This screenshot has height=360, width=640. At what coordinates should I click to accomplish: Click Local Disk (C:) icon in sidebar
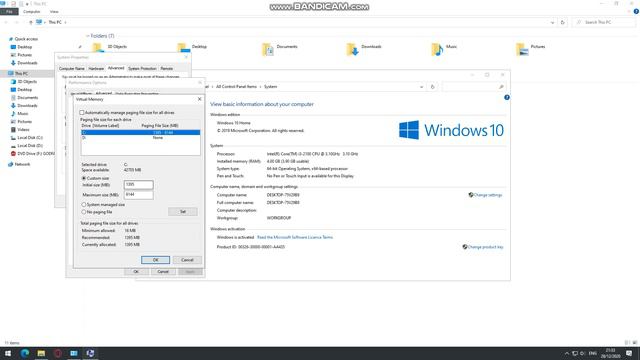[x=13, y=138]
